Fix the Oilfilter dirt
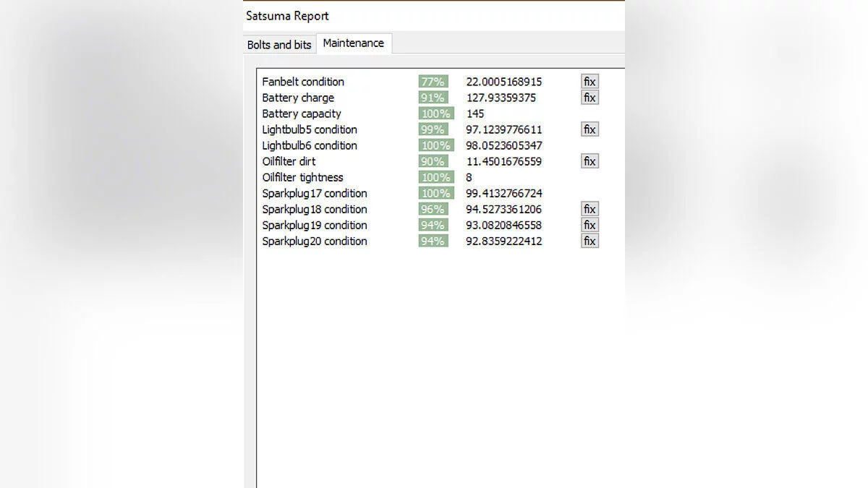Viewport: 868px width, 488px height. [x=590, y=161]
